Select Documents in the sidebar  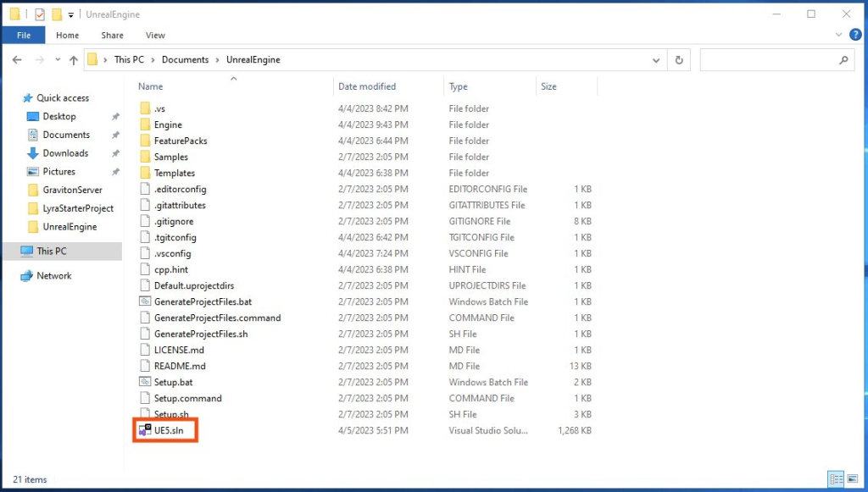tap(66, 135)
